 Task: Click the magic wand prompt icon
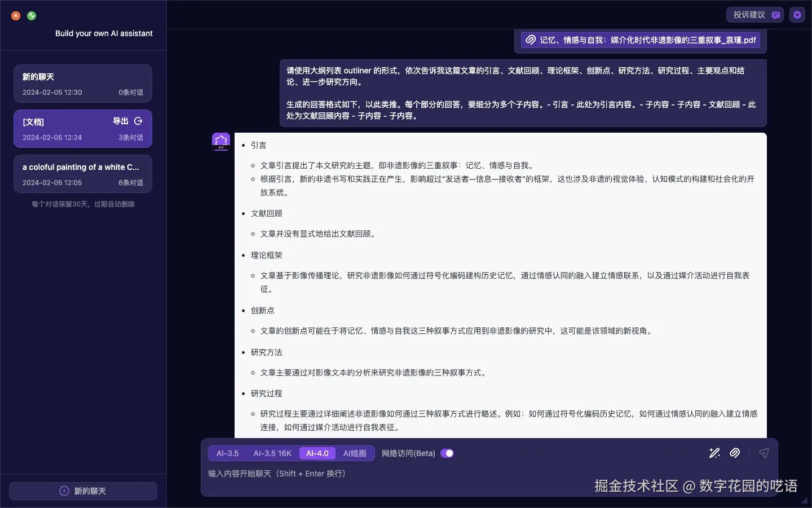point(714,453)
